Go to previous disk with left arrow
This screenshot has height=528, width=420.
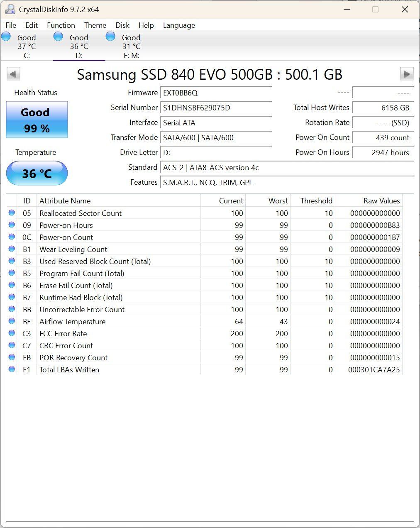pyautogui.click(x=13, y=74)
